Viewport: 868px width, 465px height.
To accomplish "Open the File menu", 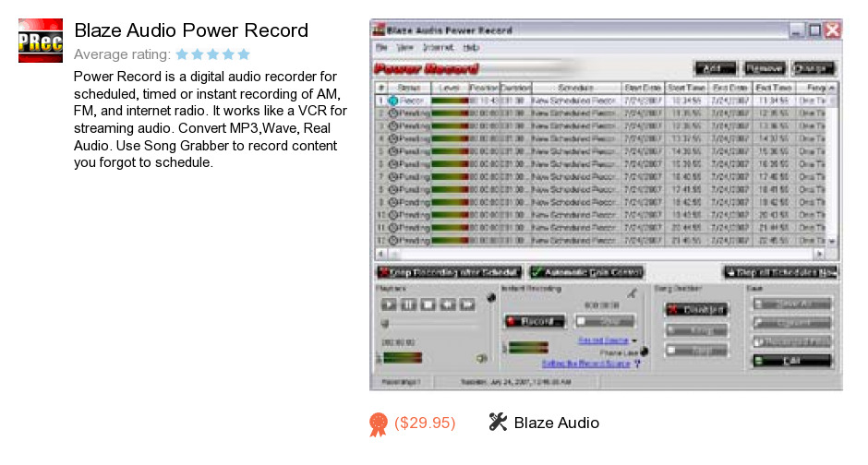I will (x=381, y=48).
